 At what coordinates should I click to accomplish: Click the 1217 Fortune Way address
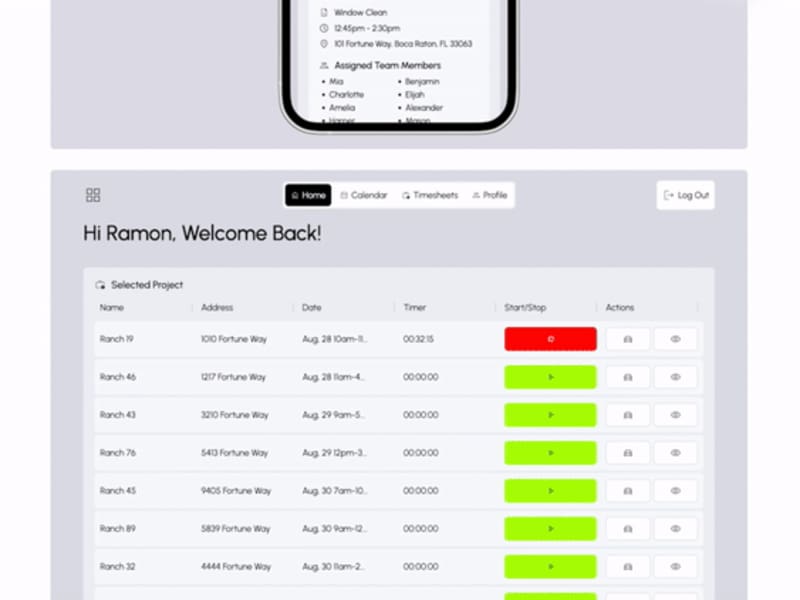(233, 377)
